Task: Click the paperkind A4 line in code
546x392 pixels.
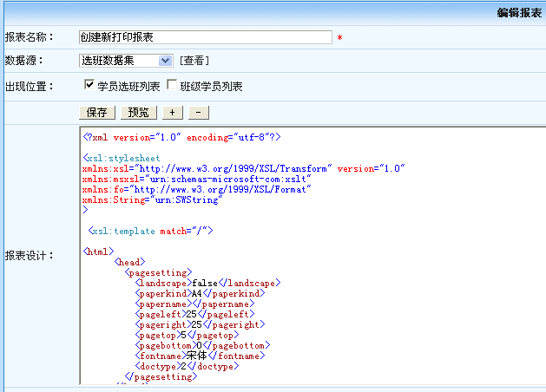Action: click(x=200, y=294)
